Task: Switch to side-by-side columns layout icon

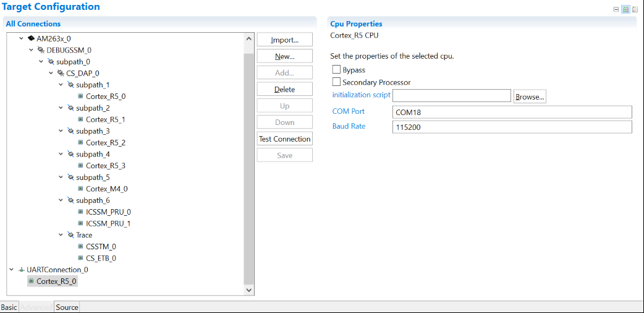Action: [x=625, y=9]
